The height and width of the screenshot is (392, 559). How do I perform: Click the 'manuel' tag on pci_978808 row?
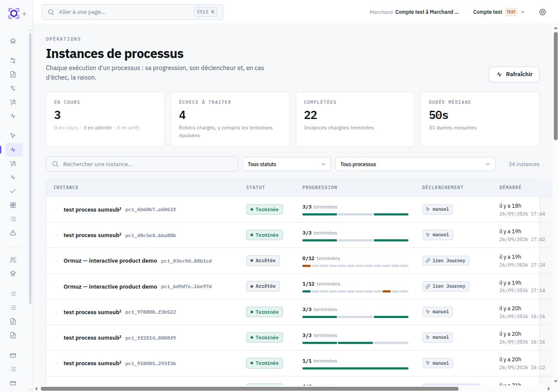(437, 312)
